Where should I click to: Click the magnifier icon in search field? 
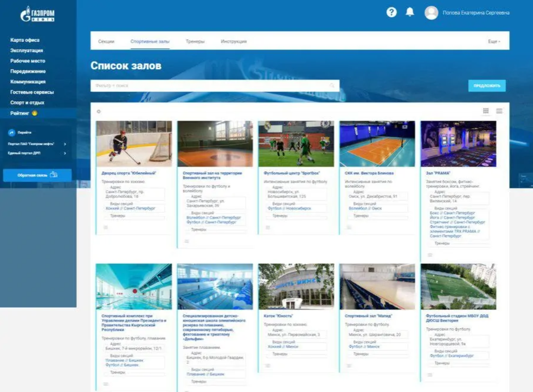pyautogui.click(x=332, y=86)
